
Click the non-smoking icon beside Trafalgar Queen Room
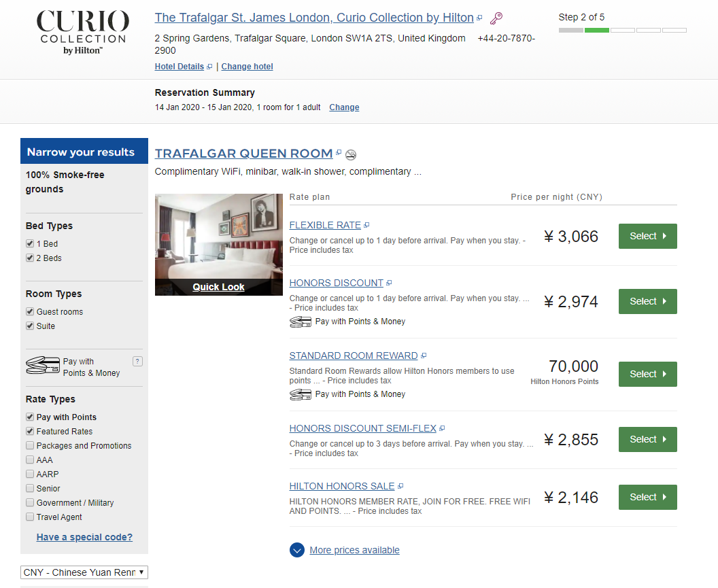coord(351,155)
